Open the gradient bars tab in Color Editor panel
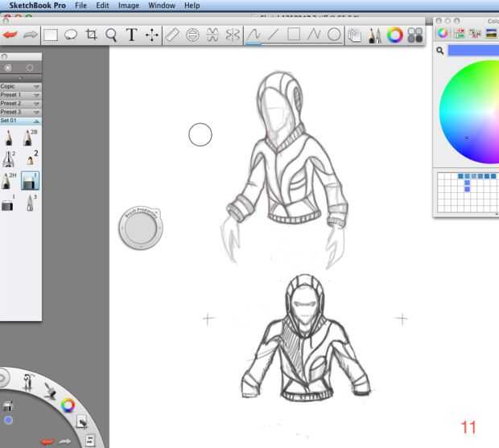This screenshot has height=448, width=499. (492, 33)
